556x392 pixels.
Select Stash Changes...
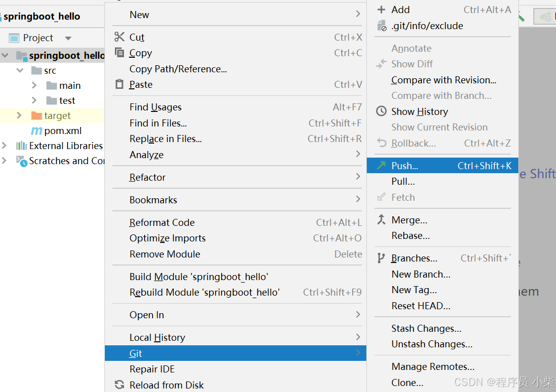(x=443, y=328)
